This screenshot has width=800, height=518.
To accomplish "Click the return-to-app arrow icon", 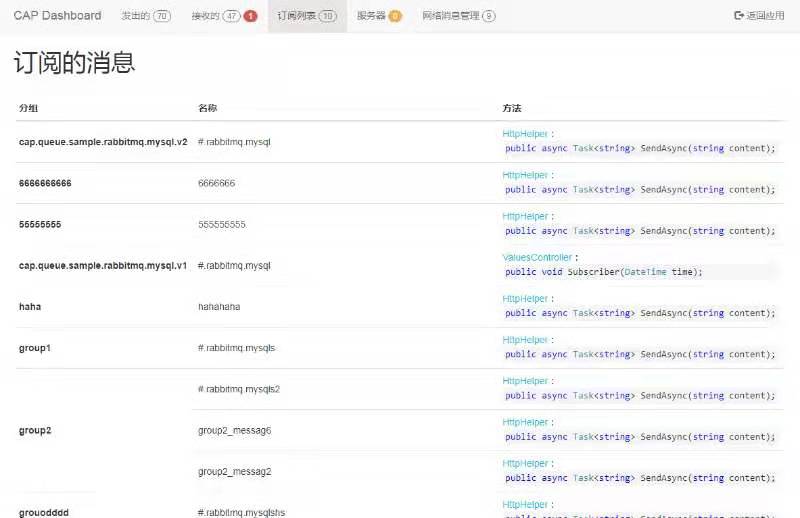I will (739, 16).
